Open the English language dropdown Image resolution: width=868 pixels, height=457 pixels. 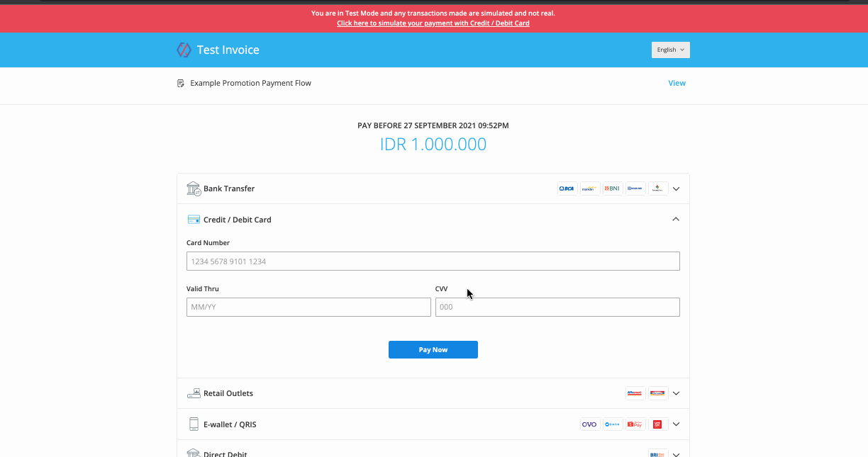(670, 50)
